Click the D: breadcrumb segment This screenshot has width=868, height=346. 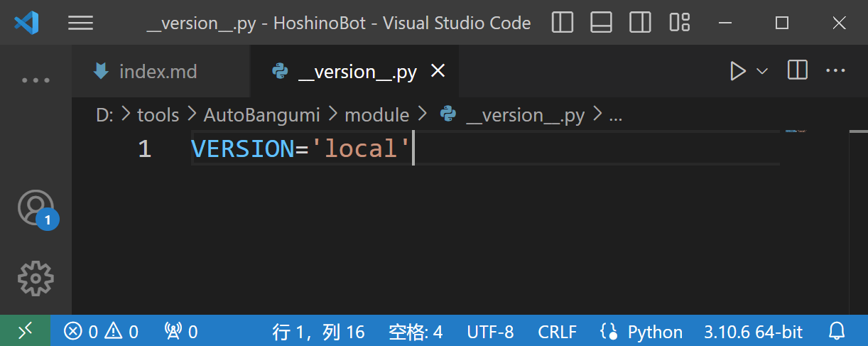pos(104,115)
